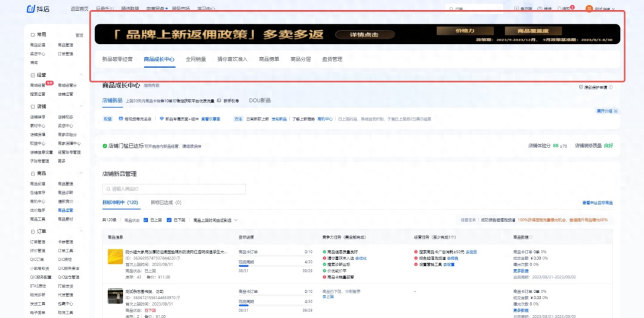Click the dark thumbnail of second product
644x318 pixels.
tap(115, 296)
